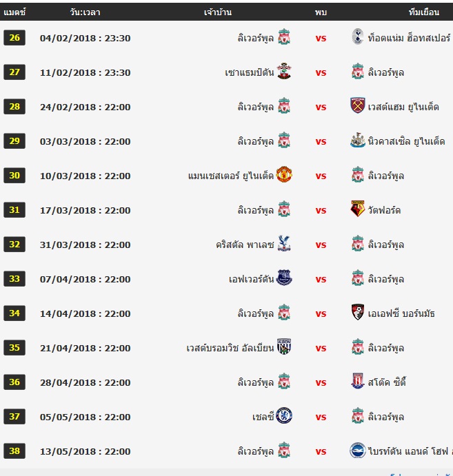This screenshot has width=453, height=476.
Task: Click the Chelsea club crest
Action: (284, 416)
